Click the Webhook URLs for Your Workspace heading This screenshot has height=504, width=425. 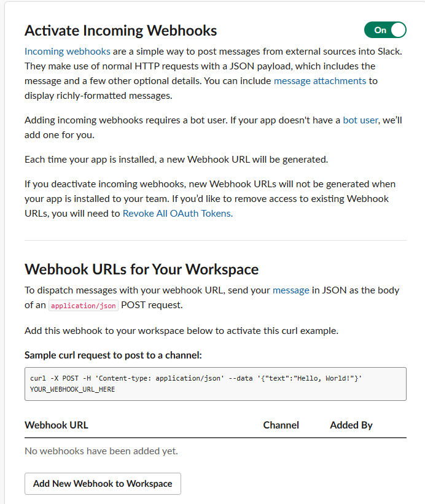pyautogui.click(x=141, y=269)
